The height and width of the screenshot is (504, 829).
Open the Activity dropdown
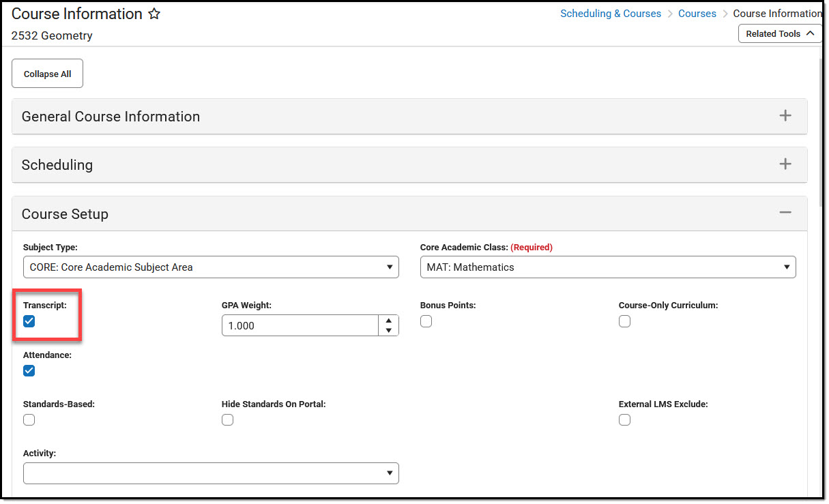point(211,473)
